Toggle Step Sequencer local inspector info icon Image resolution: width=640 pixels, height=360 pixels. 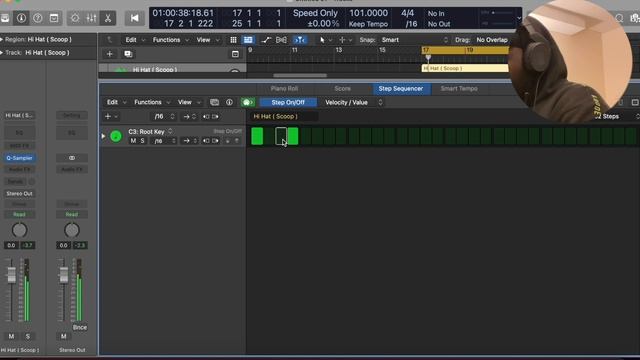(x=229, y=102)
